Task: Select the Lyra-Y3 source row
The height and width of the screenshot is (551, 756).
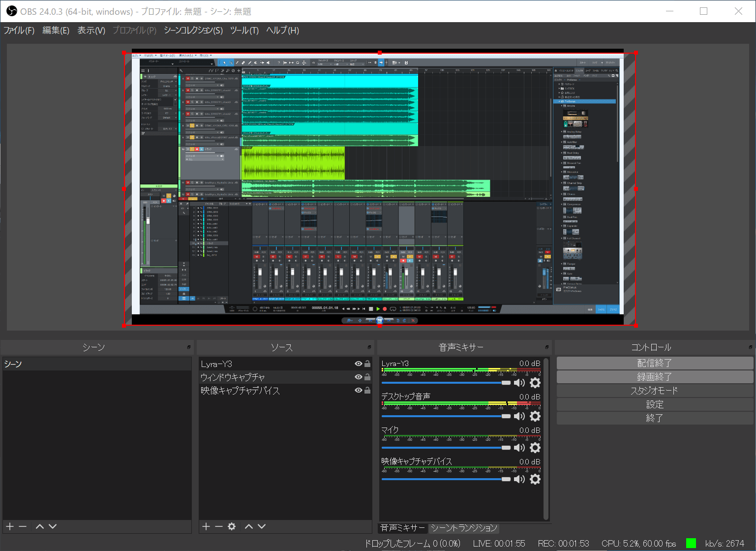Action: 285,364
